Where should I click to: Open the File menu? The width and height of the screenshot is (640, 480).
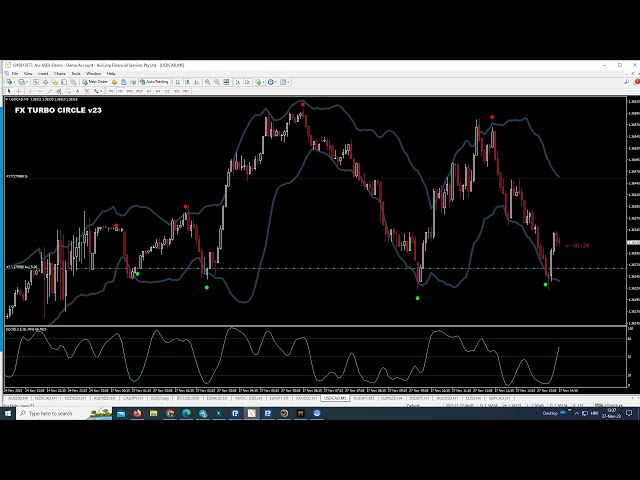(12, 73)
